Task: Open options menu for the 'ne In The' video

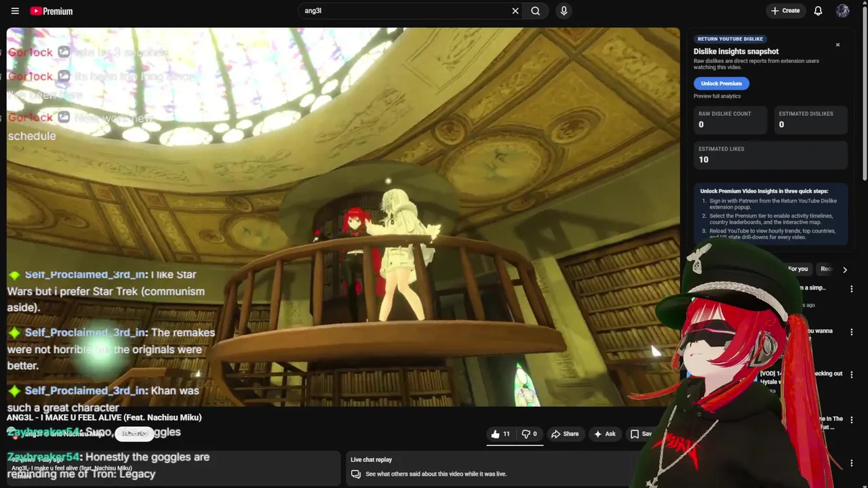Action: pos(852,420)
